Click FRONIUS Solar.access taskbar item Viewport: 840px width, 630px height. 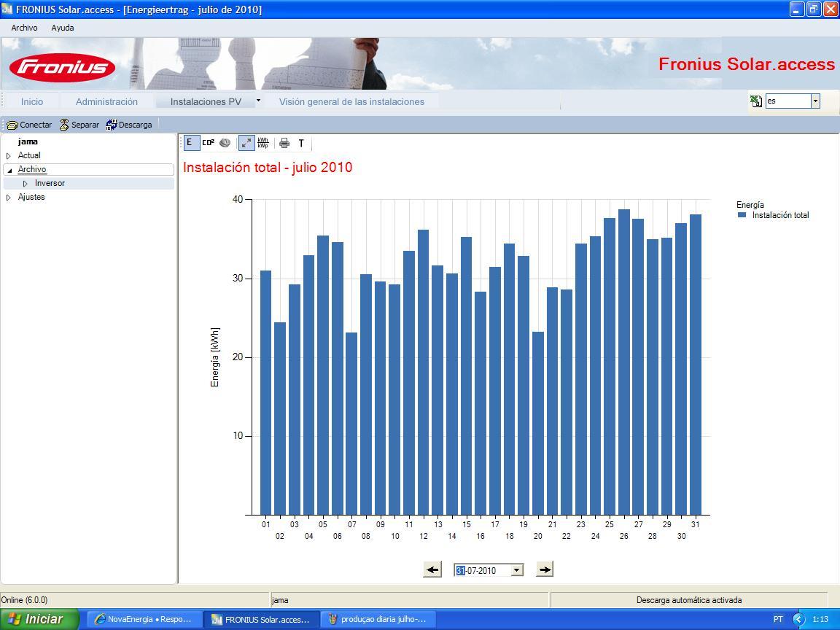tap(262, 619)
